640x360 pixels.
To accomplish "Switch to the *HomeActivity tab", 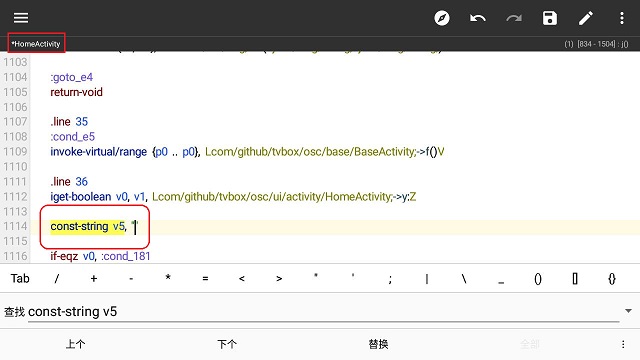I will coord(36,44).
